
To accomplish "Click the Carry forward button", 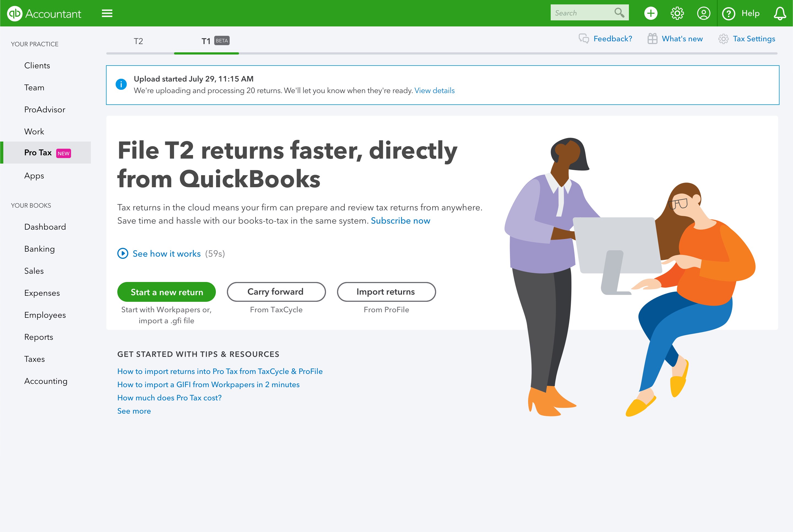I will pos(276,292).
